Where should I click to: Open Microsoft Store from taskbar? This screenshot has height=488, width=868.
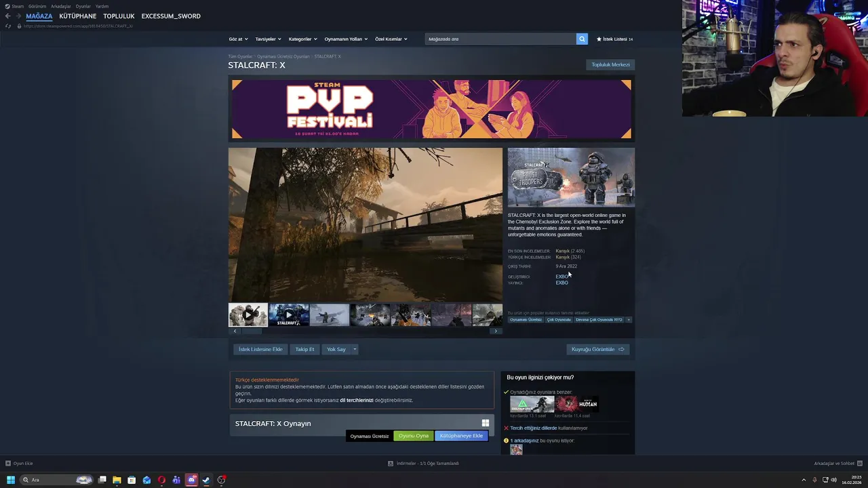tap(132, 480)
